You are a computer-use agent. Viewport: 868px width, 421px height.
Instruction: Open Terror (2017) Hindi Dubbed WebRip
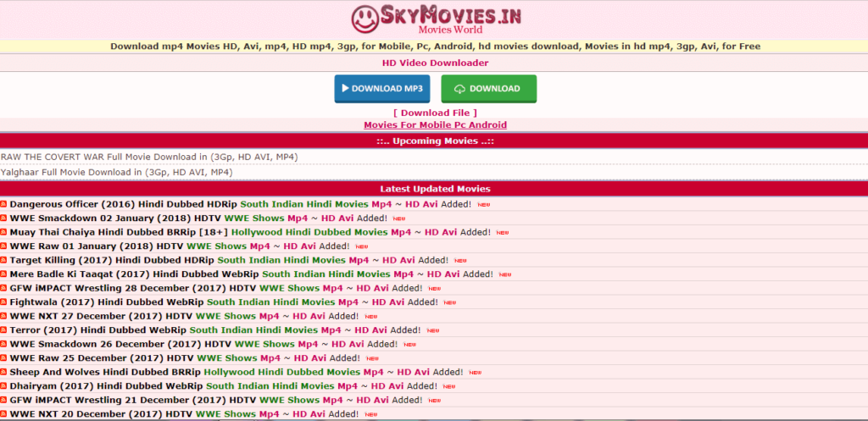point(98,330)
